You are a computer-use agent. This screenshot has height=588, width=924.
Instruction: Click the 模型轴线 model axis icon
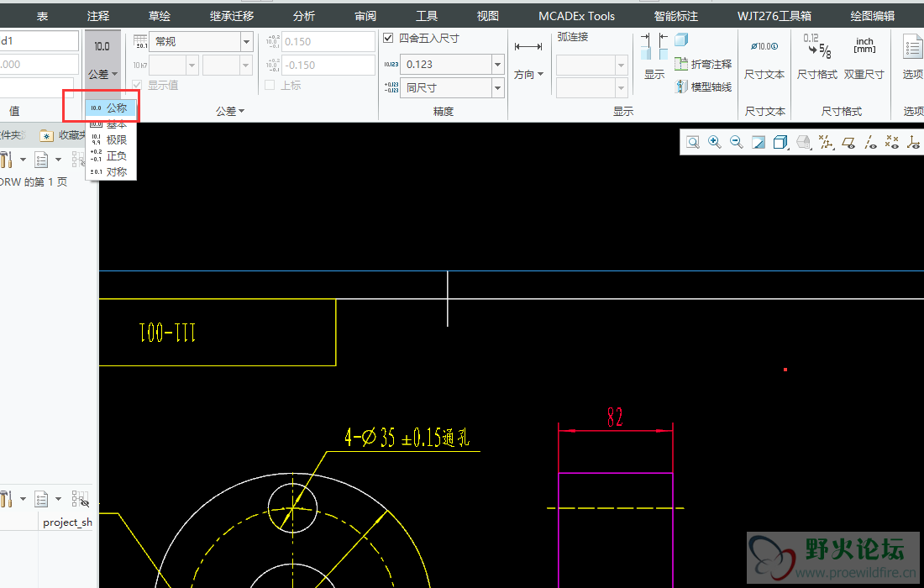click(681, 87)
